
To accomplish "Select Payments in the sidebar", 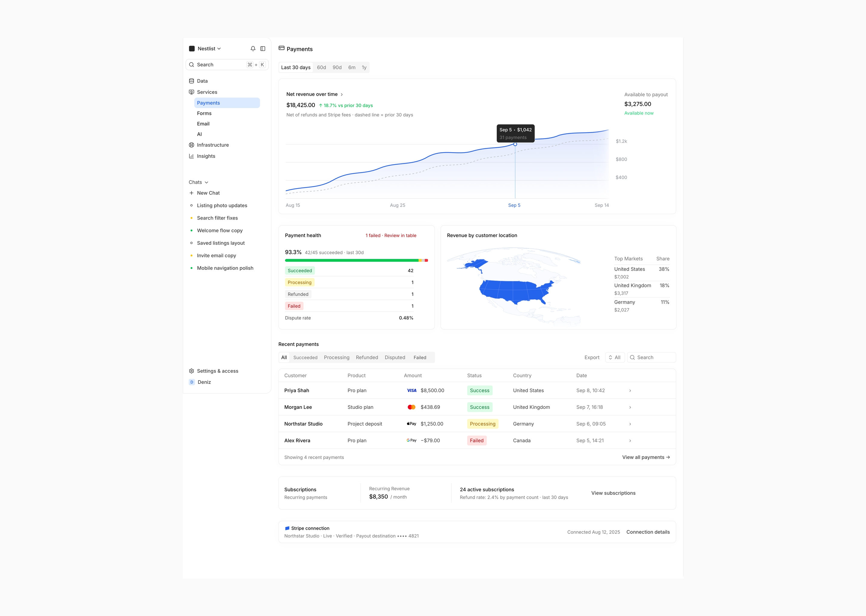I will tap(227, 103).
